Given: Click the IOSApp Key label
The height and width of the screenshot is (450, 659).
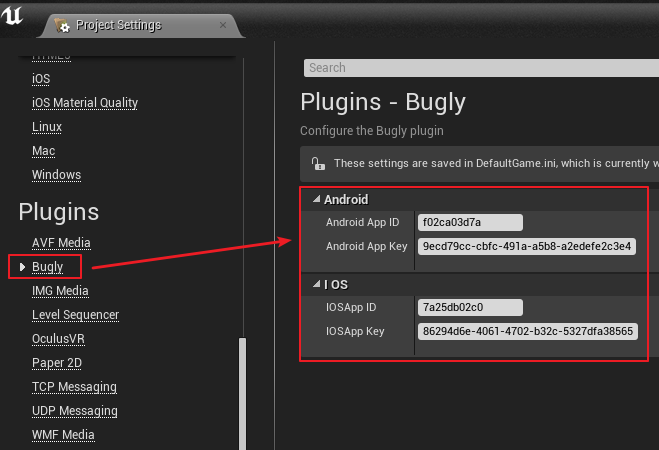Looking at the screenshot, I should (355, 332).
